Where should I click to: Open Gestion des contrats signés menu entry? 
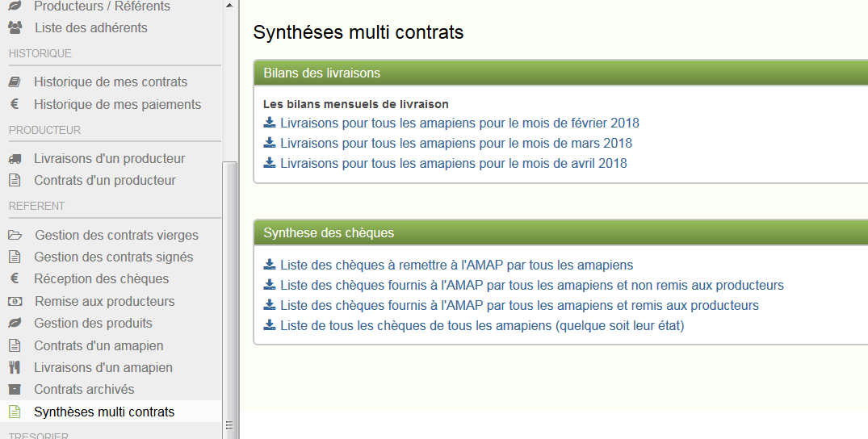click(114, 257)
